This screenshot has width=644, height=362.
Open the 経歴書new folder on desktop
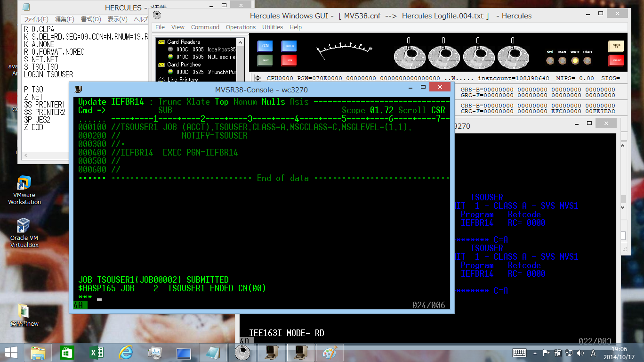[x=24, y=315]
